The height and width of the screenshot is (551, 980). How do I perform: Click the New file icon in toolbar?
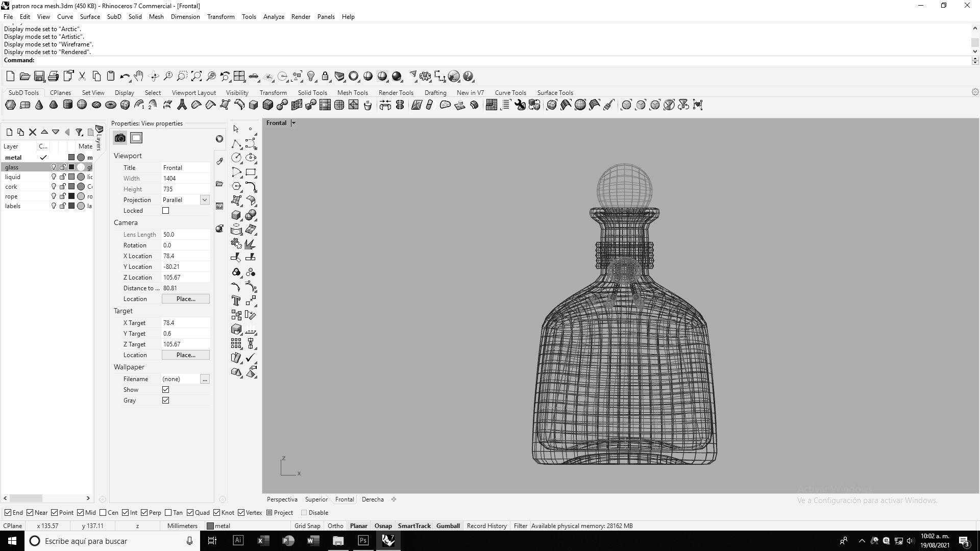(x=10, y=77)
